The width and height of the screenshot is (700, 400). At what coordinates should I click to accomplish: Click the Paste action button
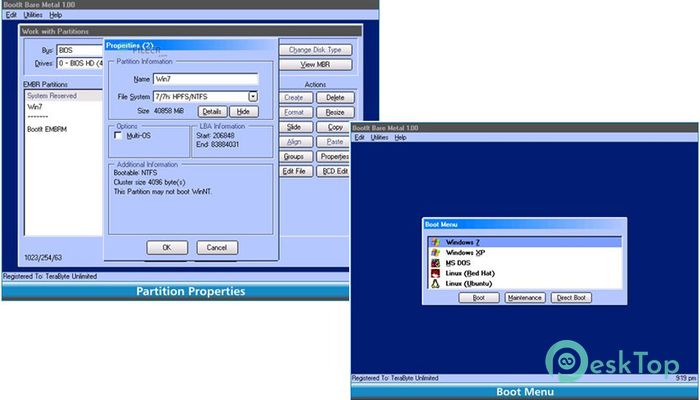pos(335,142)
